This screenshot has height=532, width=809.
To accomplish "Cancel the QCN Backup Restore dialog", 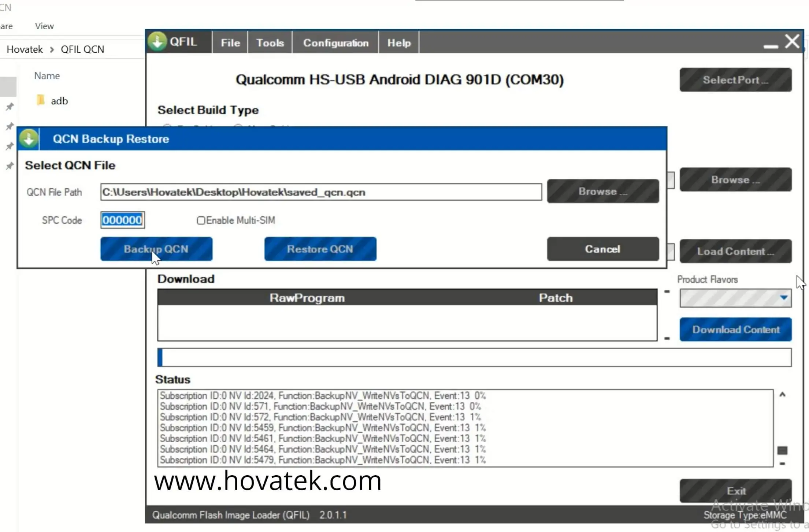I will click(x=602, y=249).
